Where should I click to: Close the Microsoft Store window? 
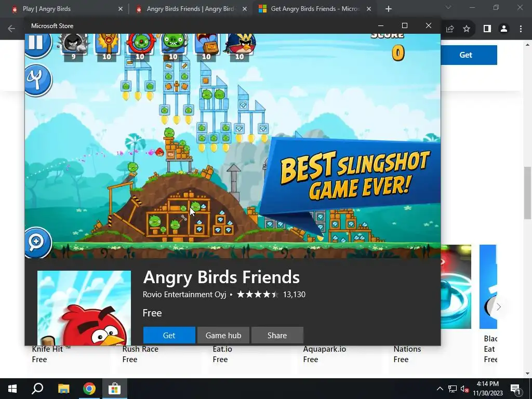[429, 26]
